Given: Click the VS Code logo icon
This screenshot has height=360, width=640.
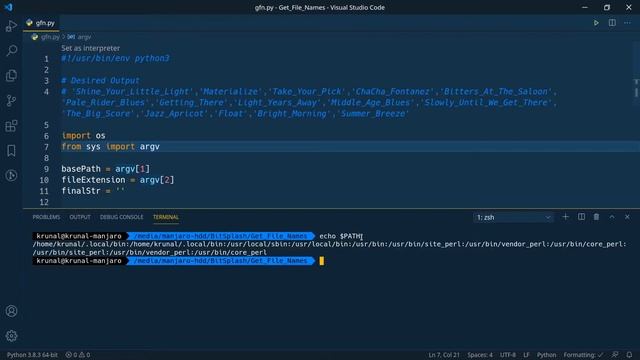Looking at the screenshot, I should point(8,7).
